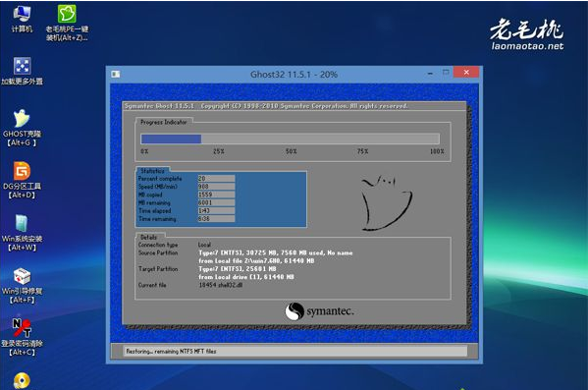Click the Time elapsed value field

click(x=216, y=211)
